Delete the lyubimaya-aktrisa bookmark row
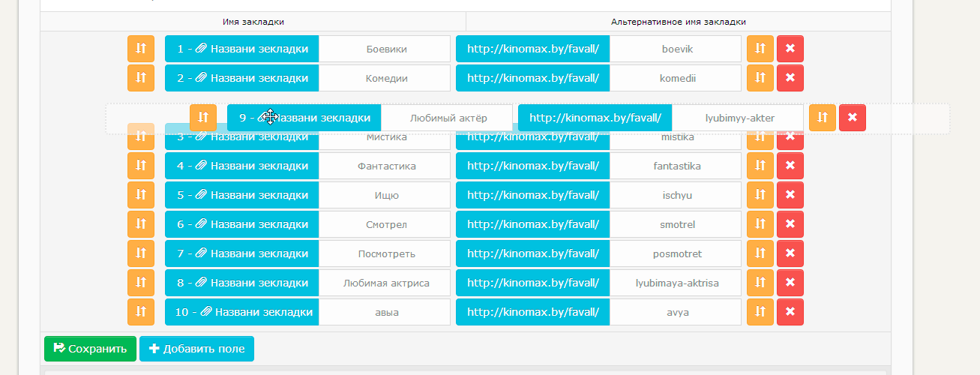This screenshot has height=375, width=980. pos(790,283)
